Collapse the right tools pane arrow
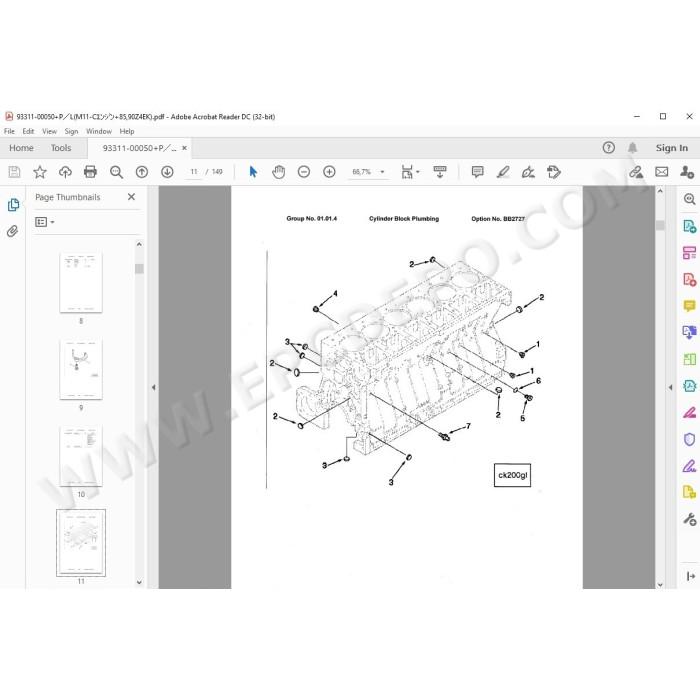700x700 pixels. click(x=671, y=388)
